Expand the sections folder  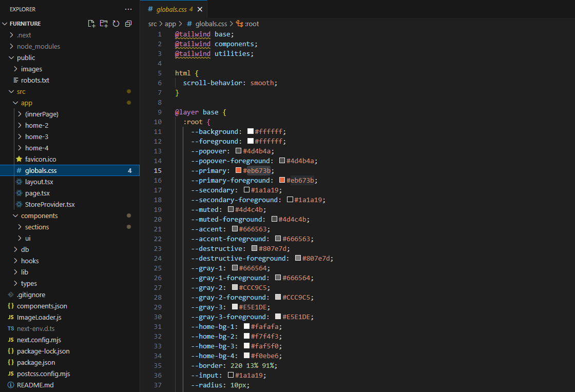pos(37,227)
